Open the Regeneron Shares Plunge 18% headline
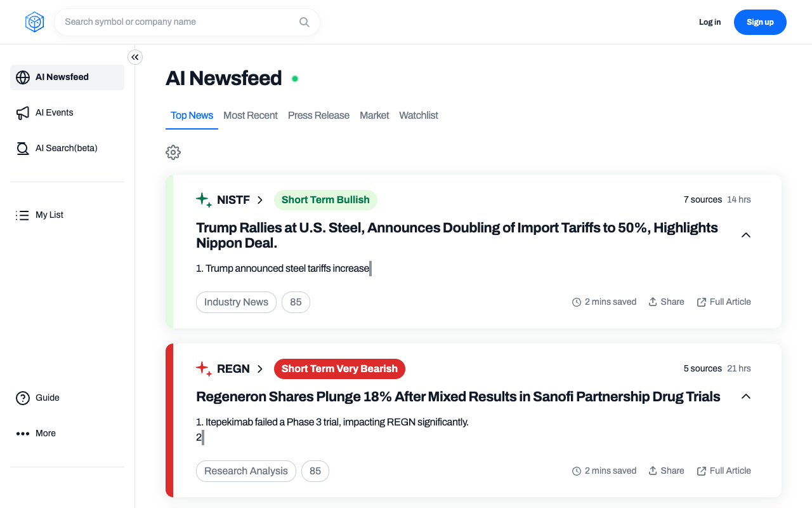The image size is (812, 508). click(x=458, y=397)
